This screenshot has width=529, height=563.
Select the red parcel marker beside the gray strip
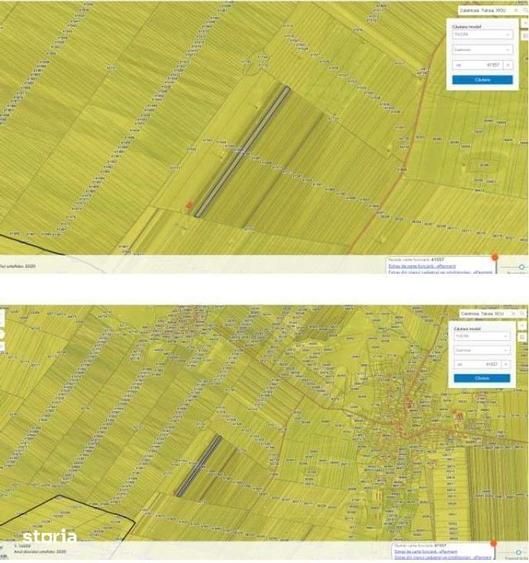tap(189, 205)
